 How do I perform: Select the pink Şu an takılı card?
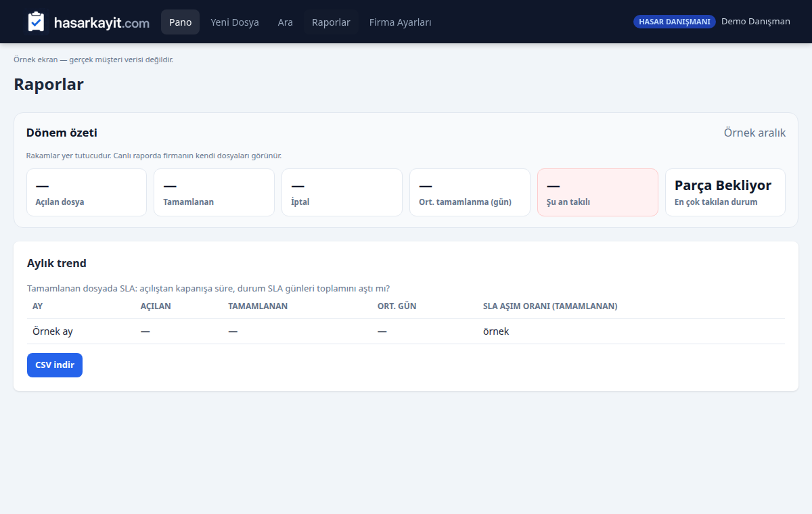[597, 192]
